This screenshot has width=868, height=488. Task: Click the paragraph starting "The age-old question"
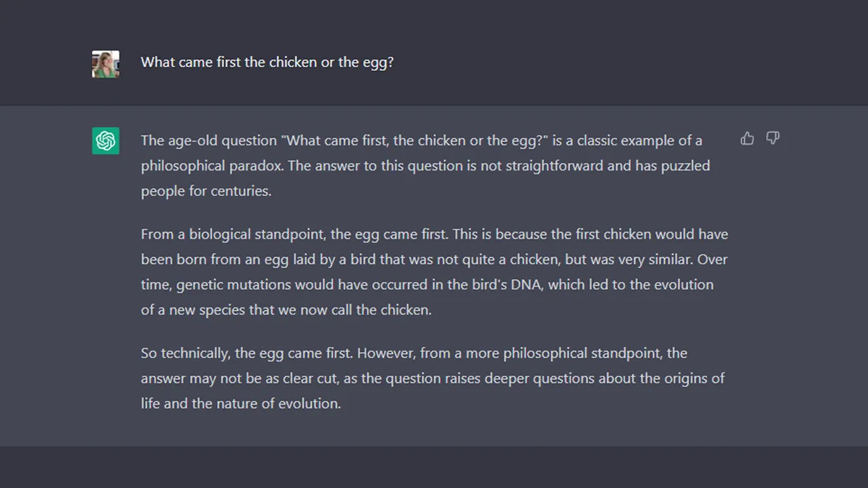pyautogui.click(x=425, y=166)
